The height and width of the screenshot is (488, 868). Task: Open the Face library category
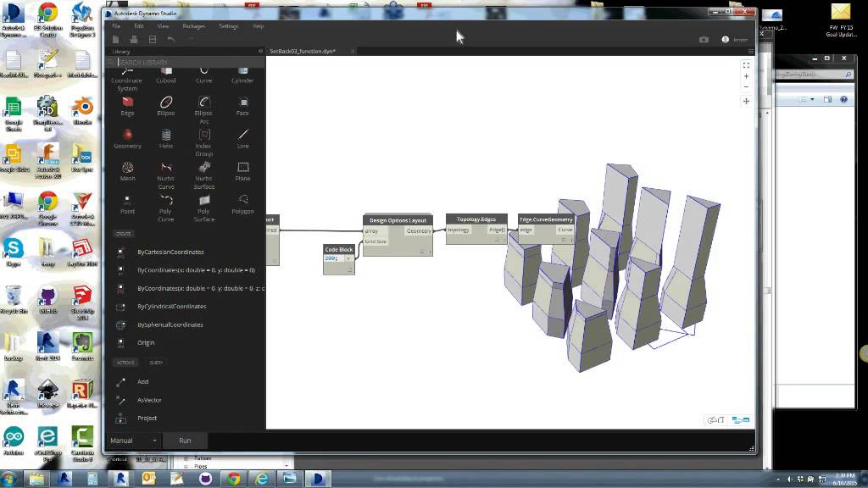point(242,106)
